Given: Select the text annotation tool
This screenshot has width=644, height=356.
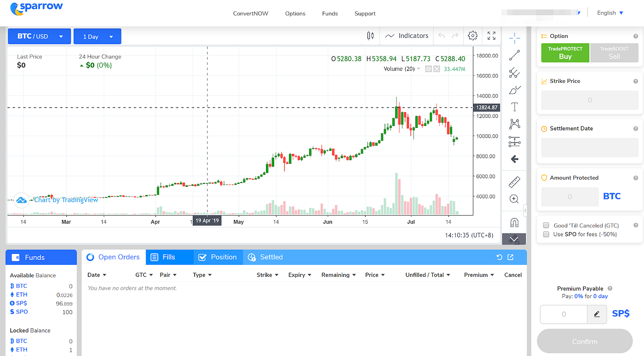Looking at the screenshot, I should pos(514,107).
